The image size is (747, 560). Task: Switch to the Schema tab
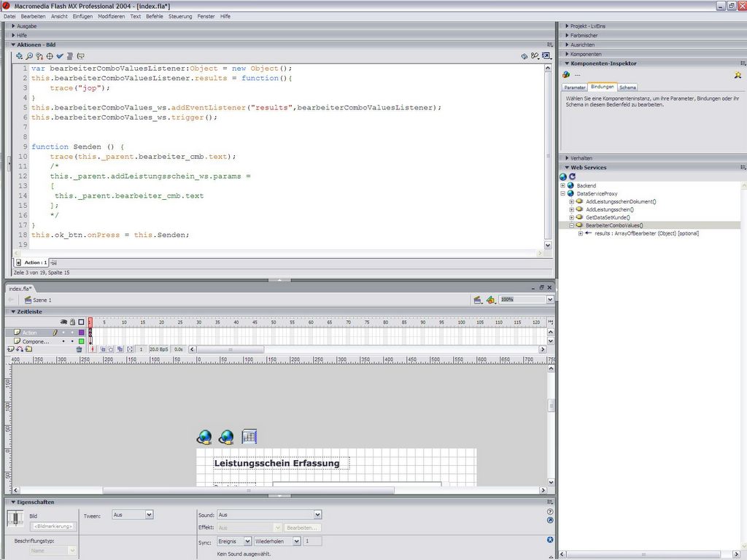(627, 87)
